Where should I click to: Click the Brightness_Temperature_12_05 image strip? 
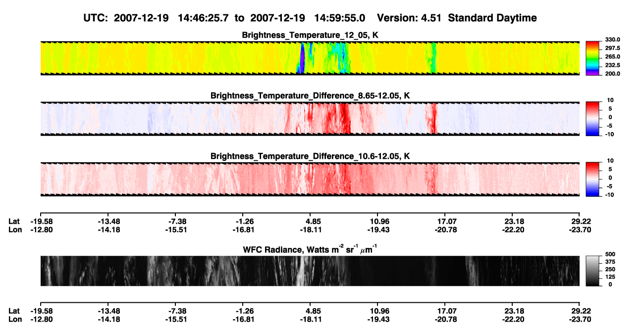point(310,58)
